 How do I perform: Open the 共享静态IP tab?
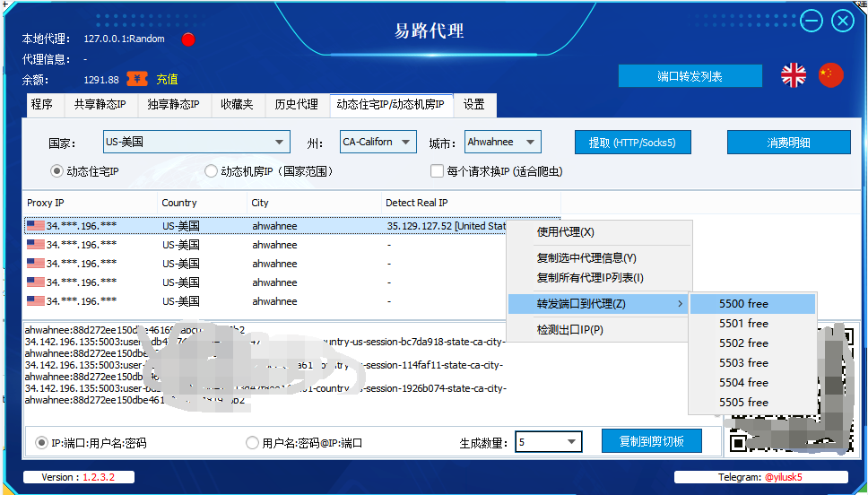[x=100, y=104]
